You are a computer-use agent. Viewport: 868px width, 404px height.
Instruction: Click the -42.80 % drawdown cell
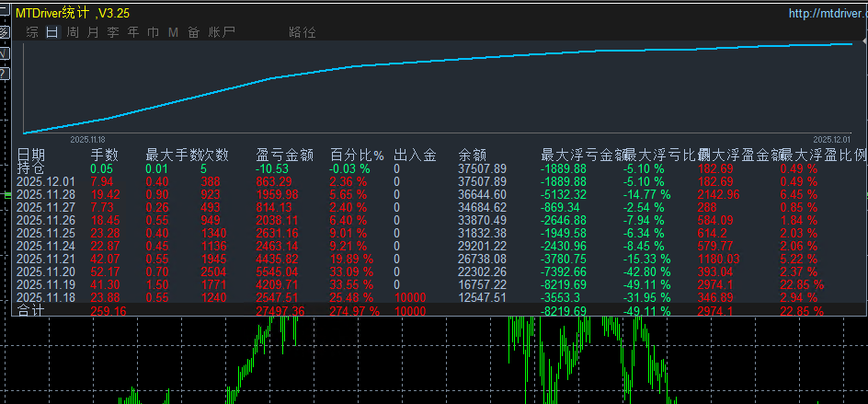(647, 272)
